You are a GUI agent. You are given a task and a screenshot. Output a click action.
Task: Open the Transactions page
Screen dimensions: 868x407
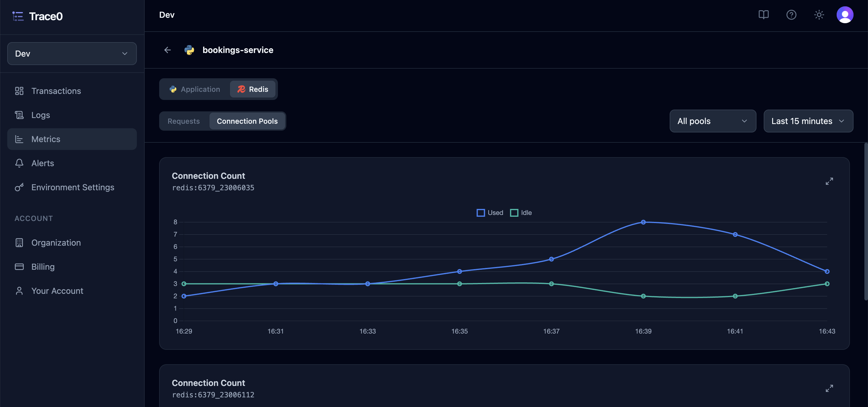point(72,91)
